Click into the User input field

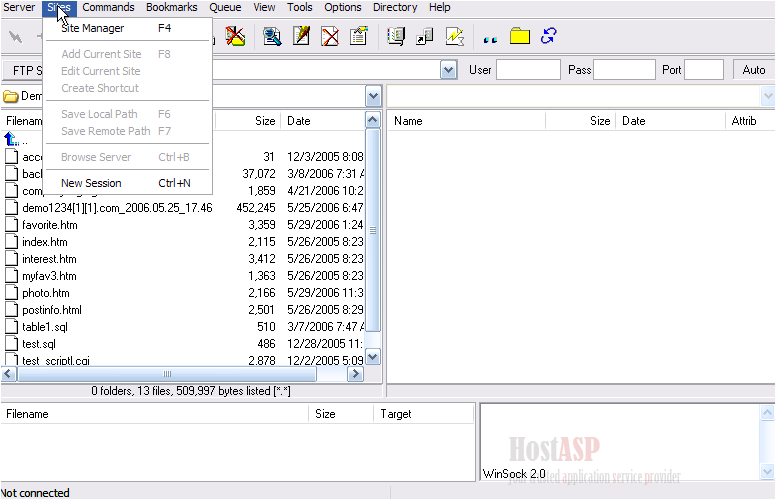point(528,70)
